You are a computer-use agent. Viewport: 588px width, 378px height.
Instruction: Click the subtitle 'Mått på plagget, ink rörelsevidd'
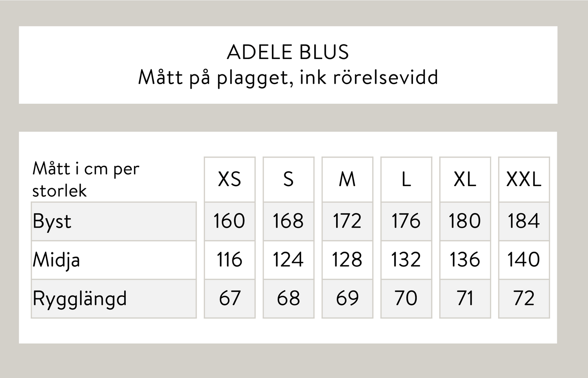click(288, 77)
